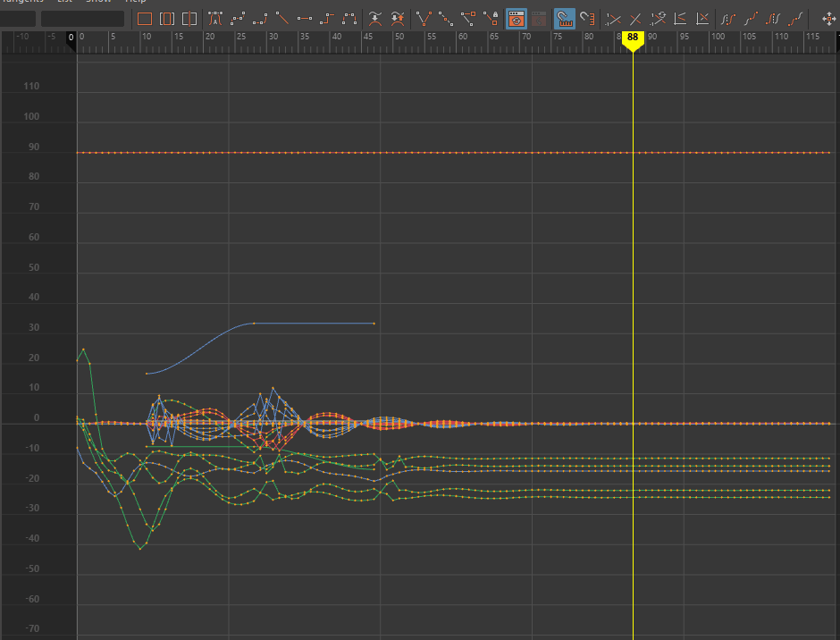Enable stacked curve view
Image resolution: width=840 pixels, height=640 pixels.
point(680,20)
